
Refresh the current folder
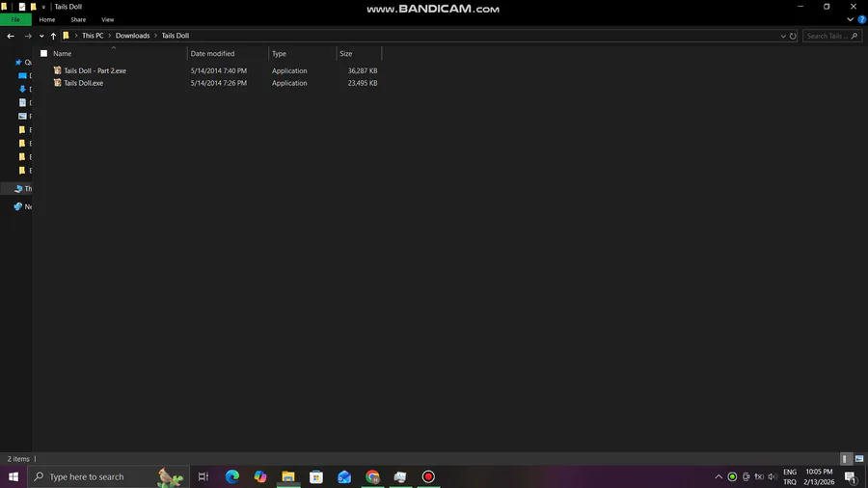(793, 36)
